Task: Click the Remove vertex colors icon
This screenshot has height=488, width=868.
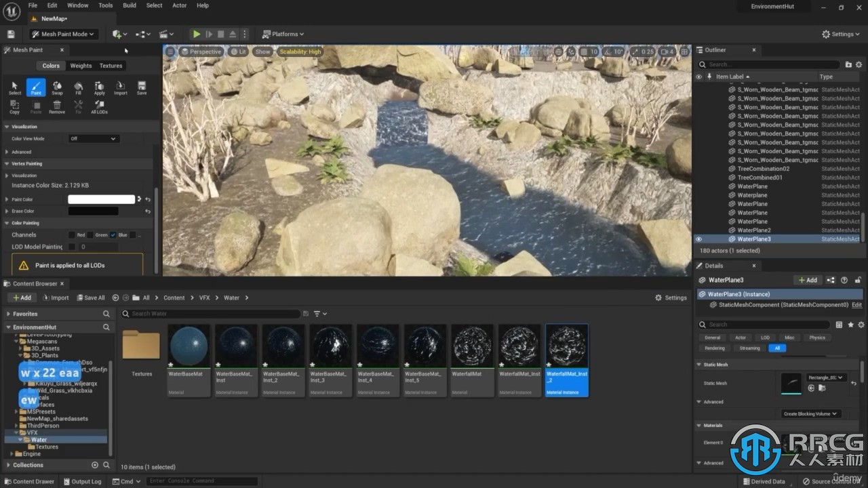Action: tap(57, 106)
